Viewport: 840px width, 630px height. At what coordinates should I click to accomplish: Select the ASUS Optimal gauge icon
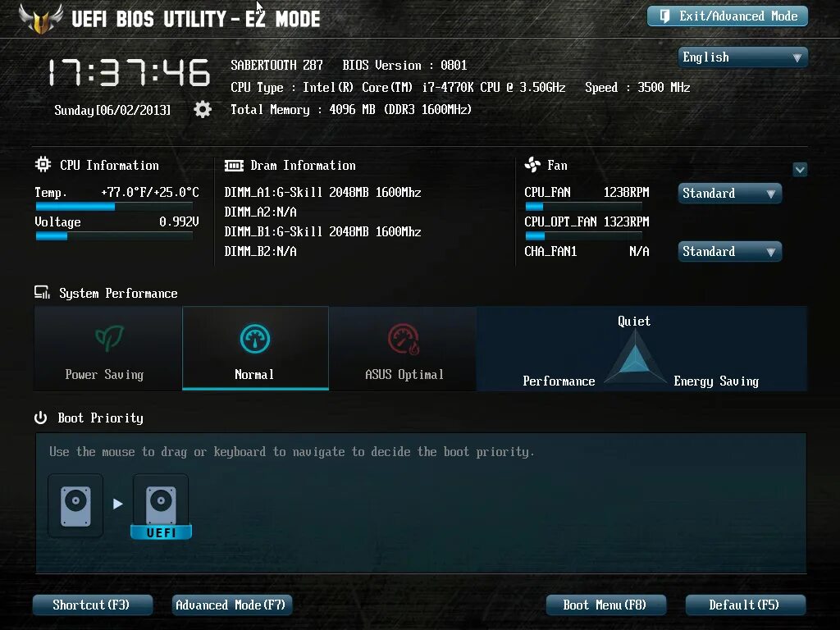(404, 336)
